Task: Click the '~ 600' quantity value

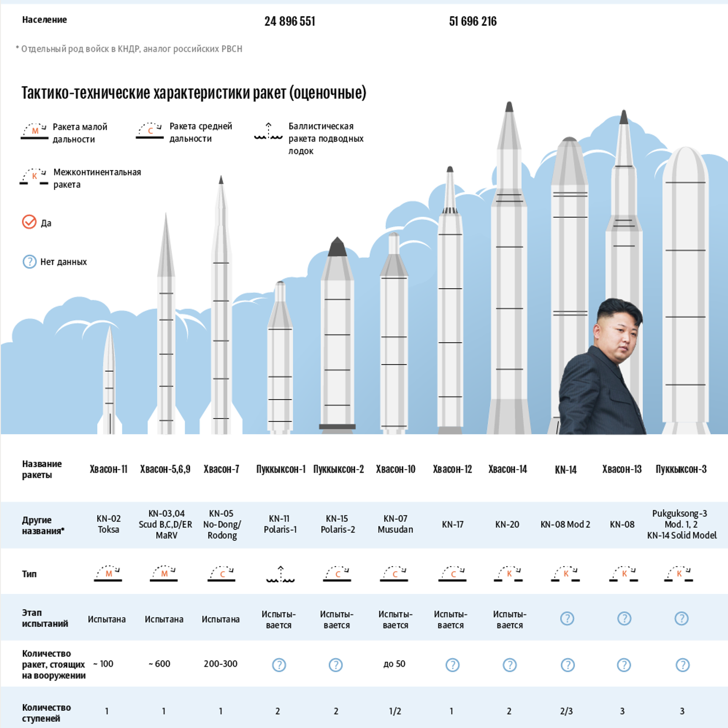Action: point(160,664)
